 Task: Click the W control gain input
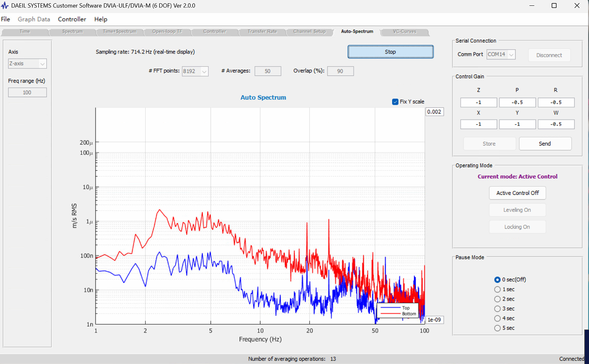click(x=556, y=124)
